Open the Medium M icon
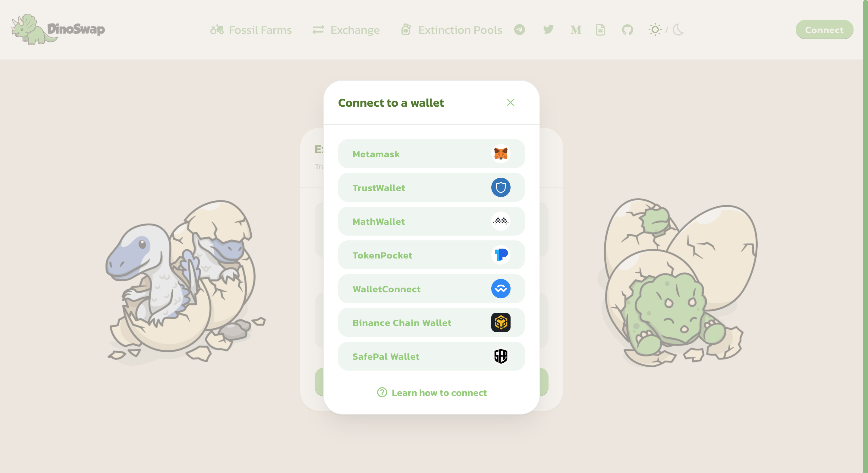The height and width of the screenshot is (473, 868). point(576,30)
